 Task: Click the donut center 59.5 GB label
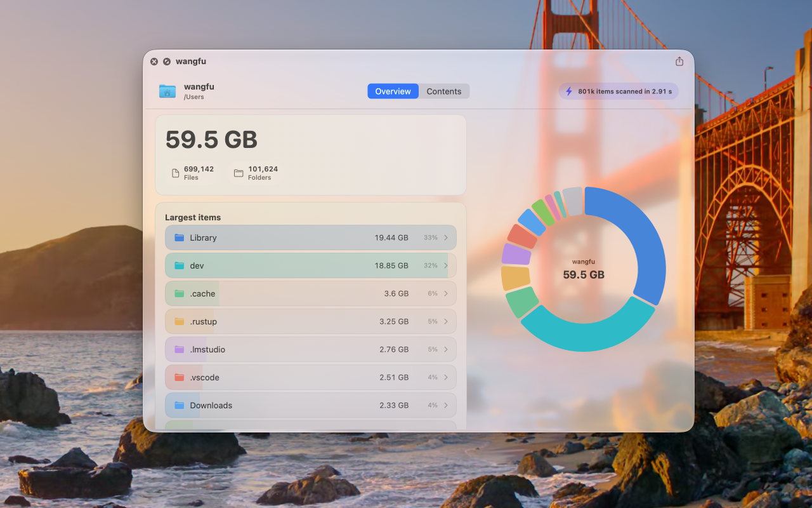point(584,275)
